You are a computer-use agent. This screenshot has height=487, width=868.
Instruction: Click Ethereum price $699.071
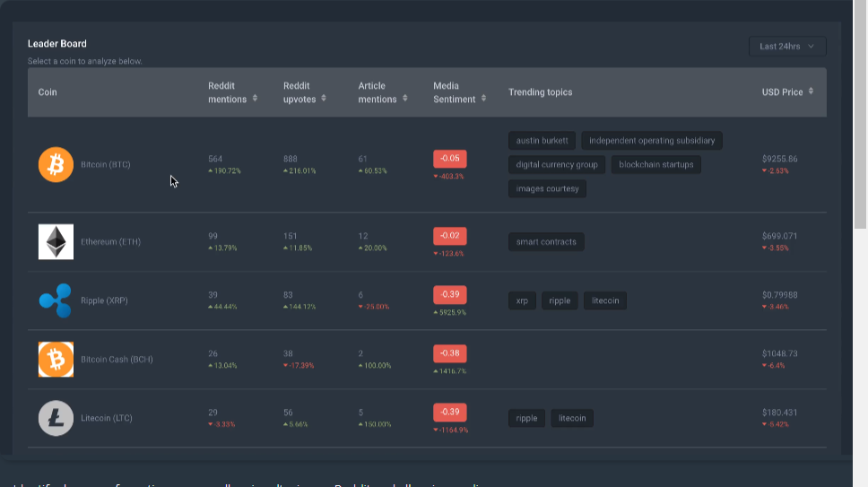coord(779,236)
